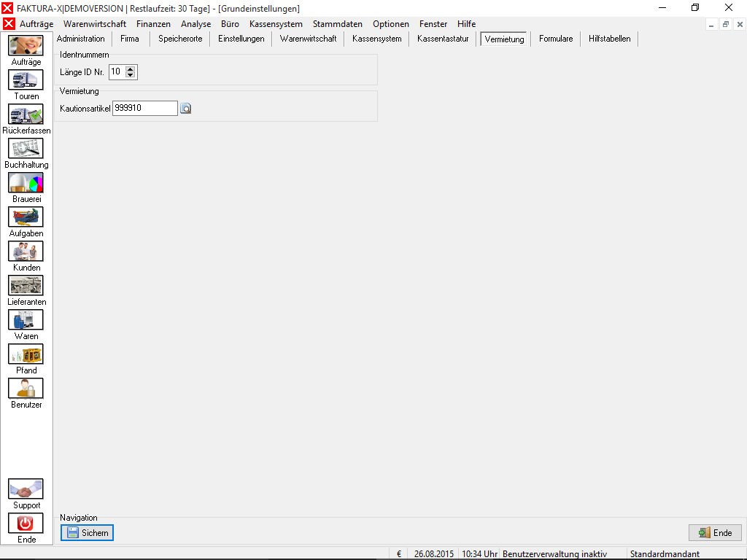
Task: Open the Benutzer sidebar icon
Action: (26, 388)
